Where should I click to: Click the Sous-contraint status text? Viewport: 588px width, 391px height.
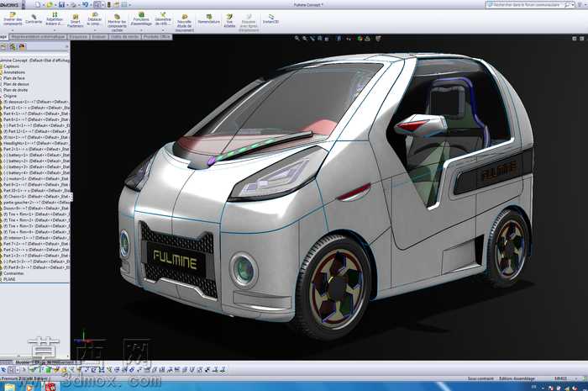pyautogui.click(x=480, y=378)
